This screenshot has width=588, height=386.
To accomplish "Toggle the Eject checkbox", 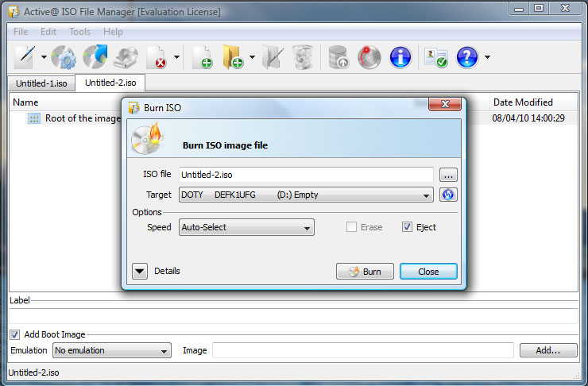I will tap(407, 227).
